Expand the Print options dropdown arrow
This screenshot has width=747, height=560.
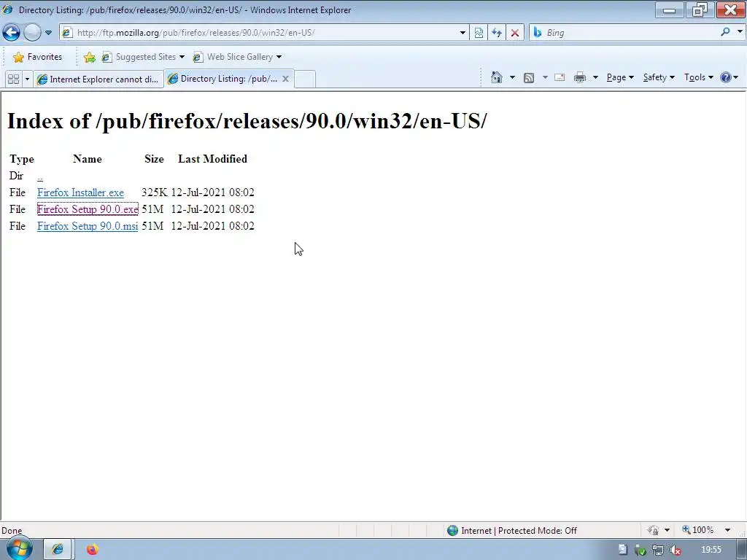[595, 77]
